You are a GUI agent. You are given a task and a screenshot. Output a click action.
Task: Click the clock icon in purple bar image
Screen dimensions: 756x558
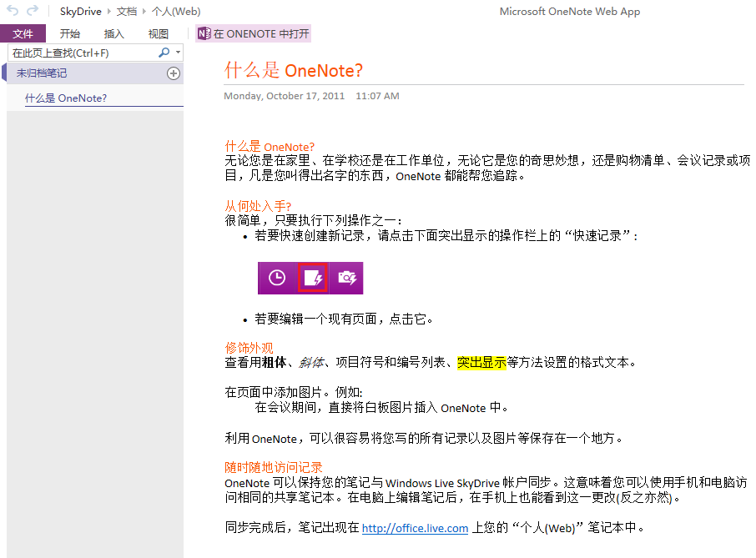pyautogui.click(x=277, y=278)
